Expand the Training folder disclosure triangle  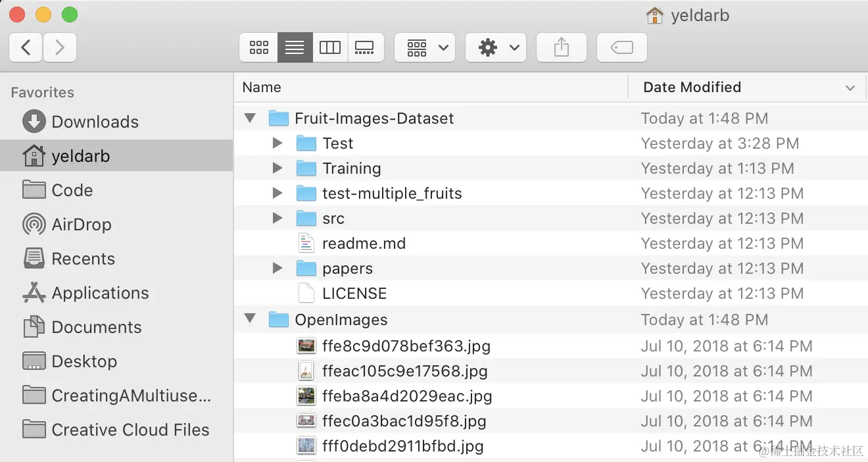[x=277, y=168]
